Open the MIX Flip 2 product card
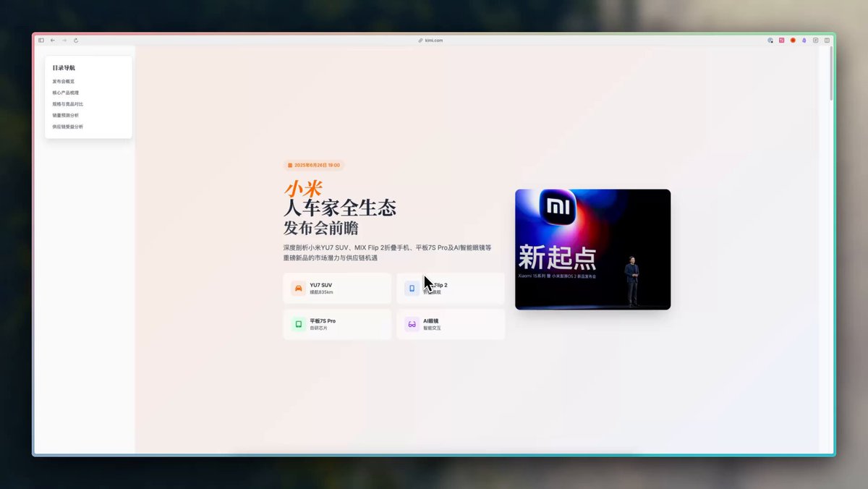868x489 pixels. [451, 289]
